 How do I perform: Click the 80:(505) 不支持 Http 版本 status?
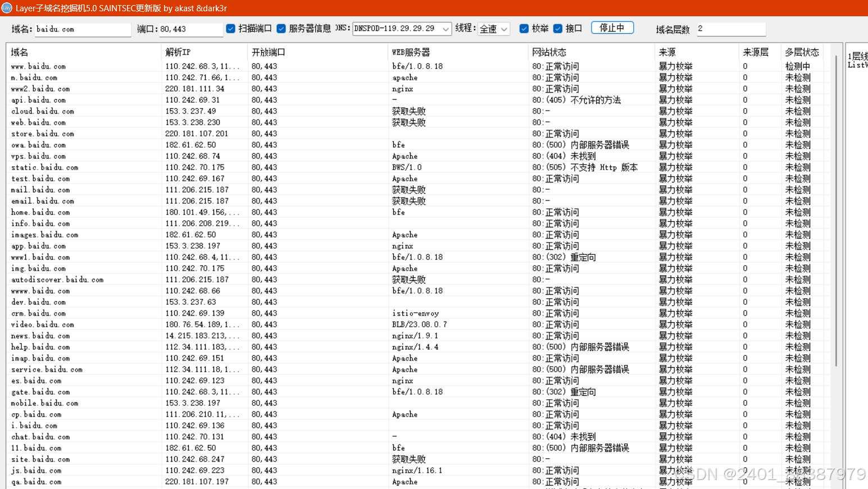tap(584, 167)
